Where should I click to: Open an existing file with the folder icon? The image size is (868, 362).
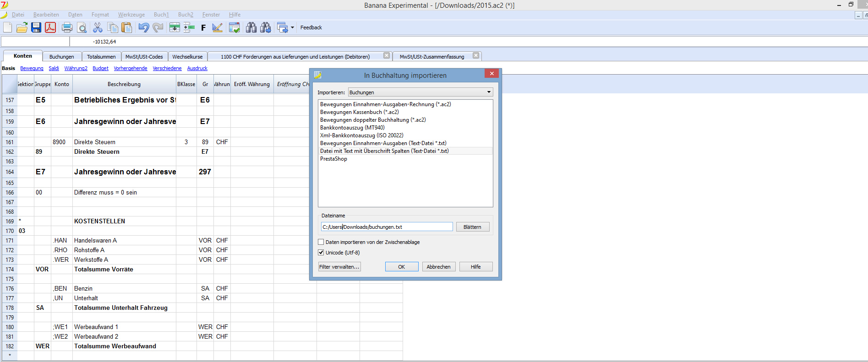(22, 28)
